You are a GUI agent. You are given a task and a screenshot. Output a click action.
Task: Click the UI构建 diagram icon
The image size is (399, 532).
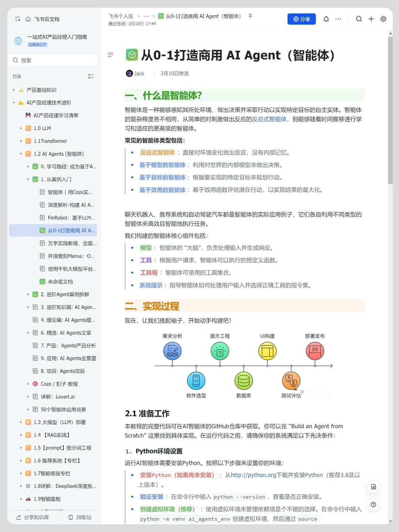pos(267,351)
